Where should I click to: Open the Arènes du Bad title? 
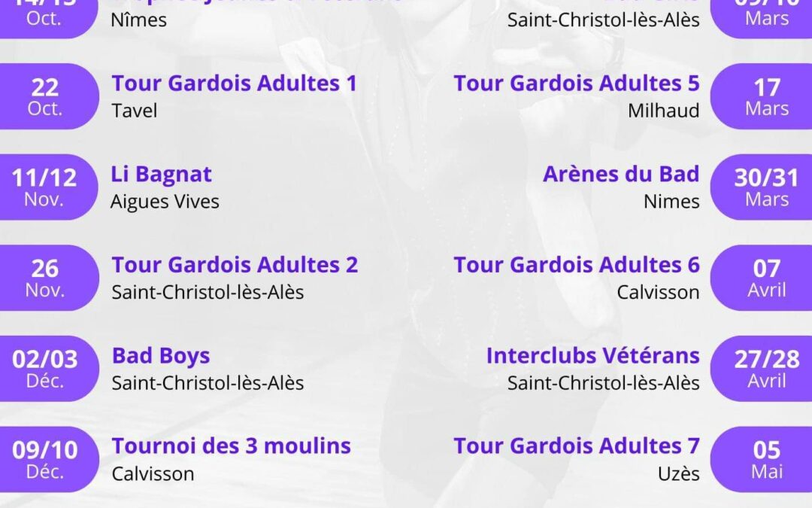point(622,174)
